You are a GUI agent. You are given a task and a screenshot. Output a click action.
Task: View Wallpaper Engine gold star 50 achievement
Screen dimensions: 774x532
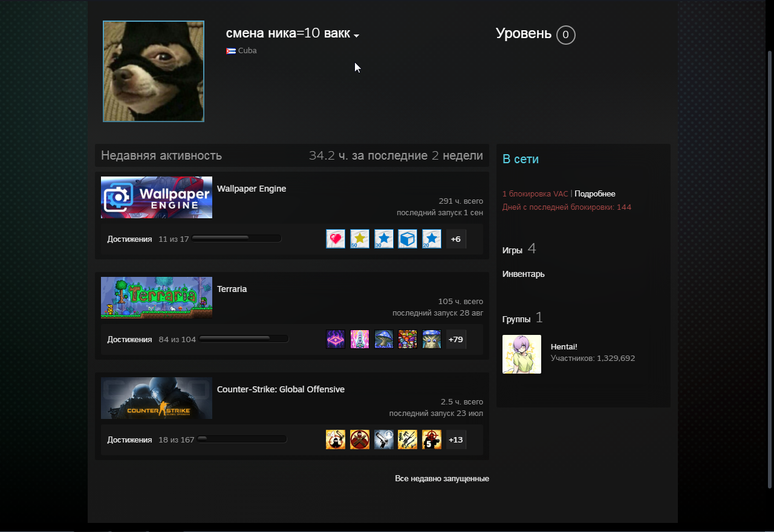click(x=360, y=239)
